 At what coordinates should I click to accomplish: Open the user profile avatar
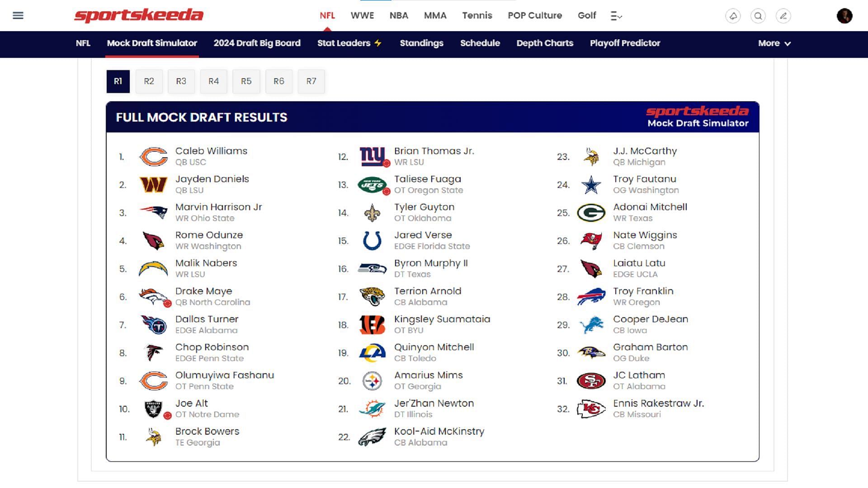pos(844,16)
